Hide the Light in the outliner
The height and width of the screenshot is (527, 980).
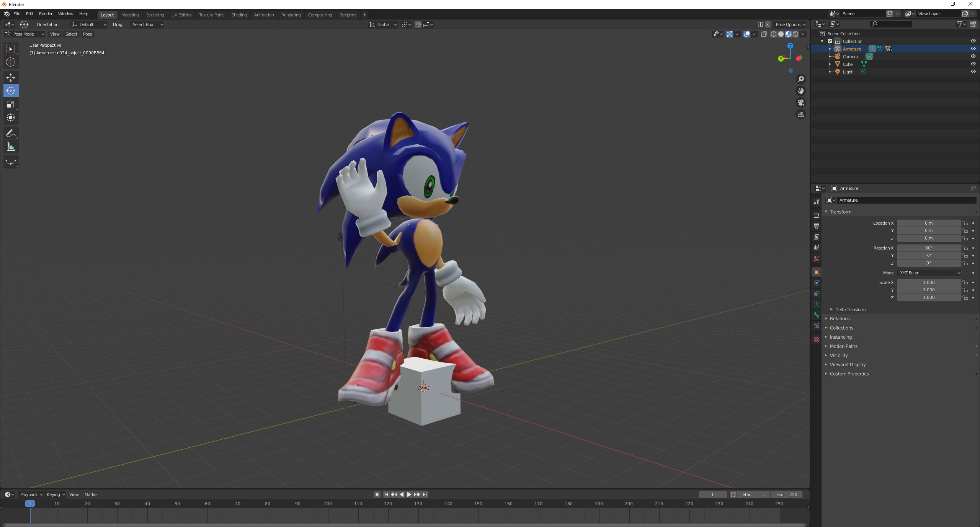coord(973,72)
